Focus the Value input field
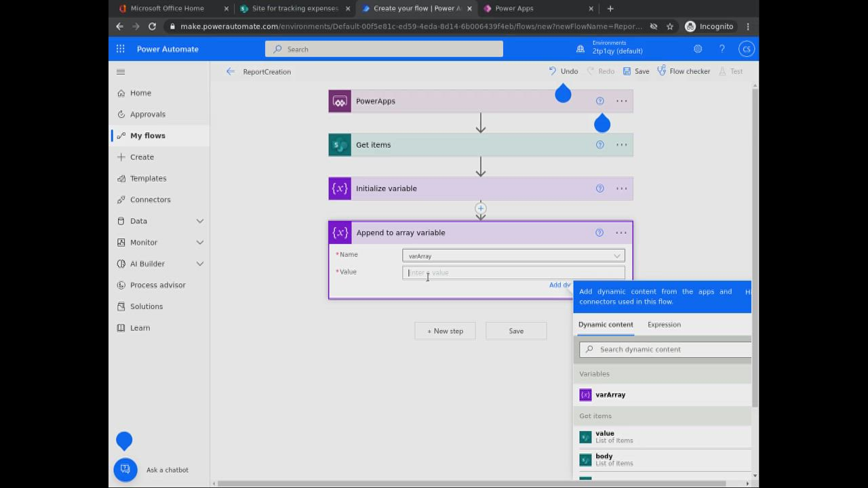Viewport: 868px width, 488px height. [513, 272]
